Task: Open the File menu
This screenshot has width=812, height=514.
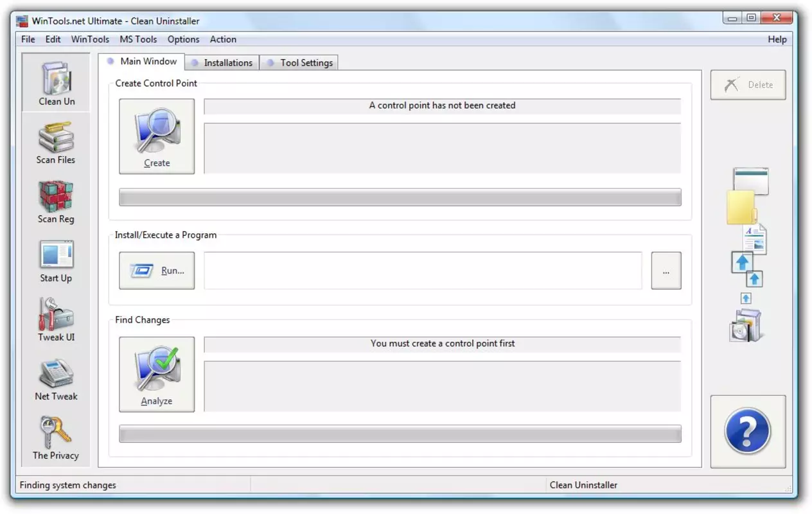Action: tap(28, 39)
